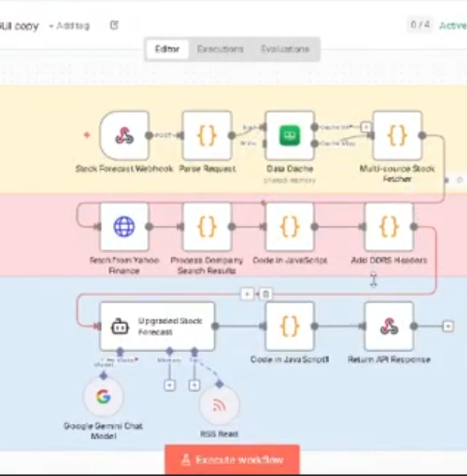This screenshot has height=476, width=467.
Task: Open the Return API Response node
Action: point(389,326)
